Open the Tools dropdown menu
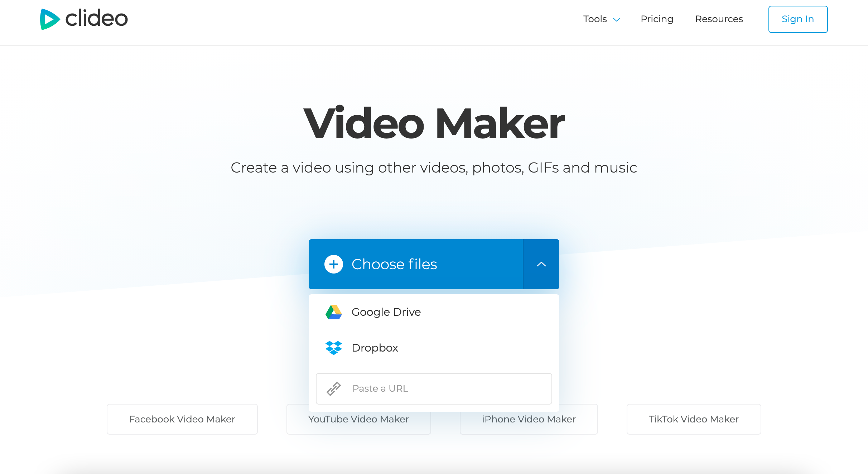868x474 pixels. [x=595, y=19]
